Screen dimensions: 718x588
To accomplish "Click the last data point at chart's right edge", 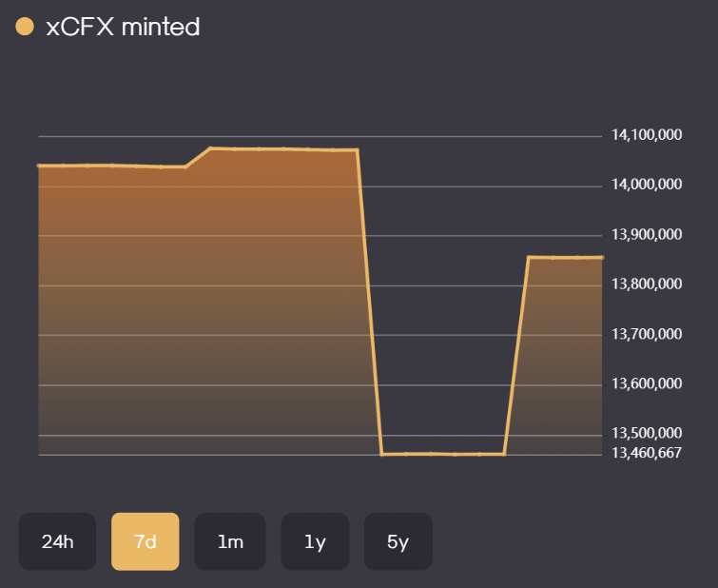I will pyautogui.click(x=601, y=257).
